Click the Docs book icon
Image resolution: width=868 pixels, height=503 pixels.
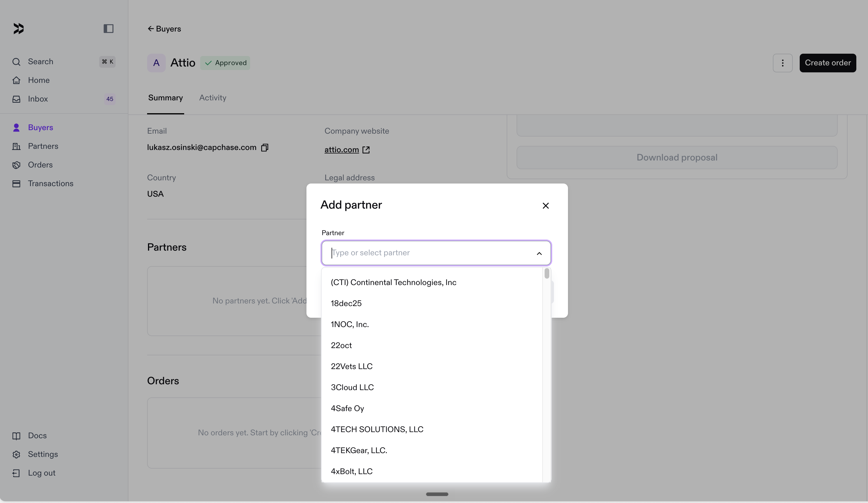point(16,436)
